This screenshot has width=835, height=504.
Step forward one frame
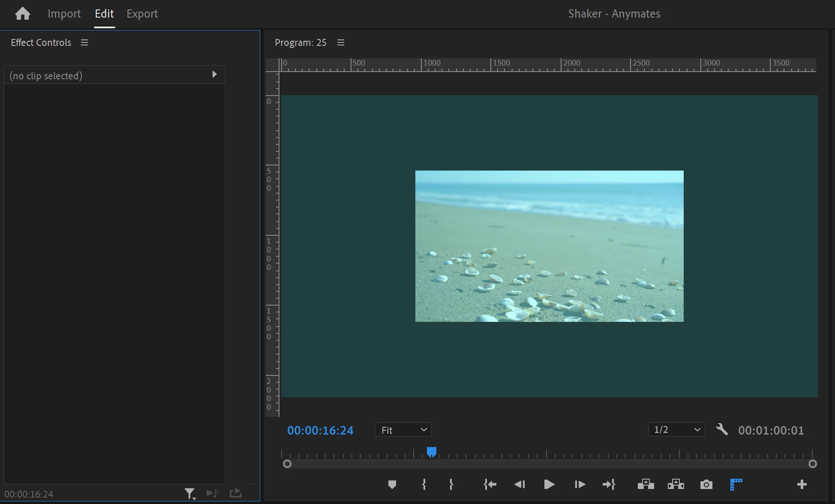click(x=580, y=484)
